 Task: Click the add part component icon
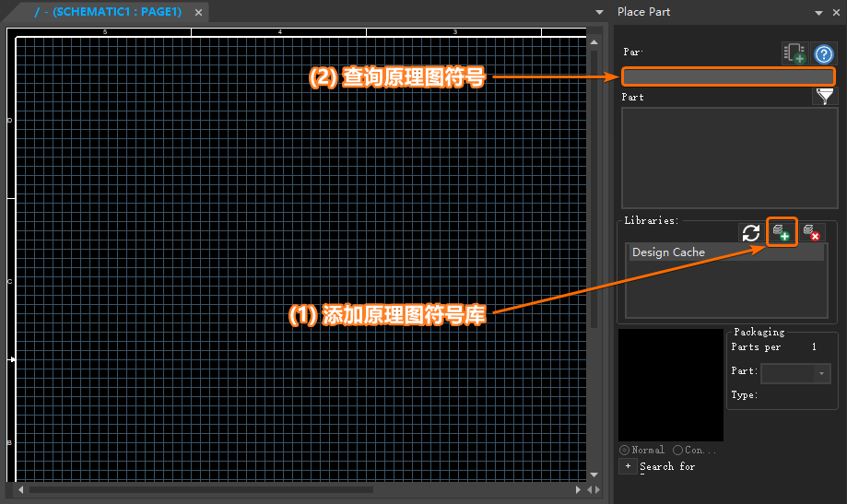pos(794,53)
